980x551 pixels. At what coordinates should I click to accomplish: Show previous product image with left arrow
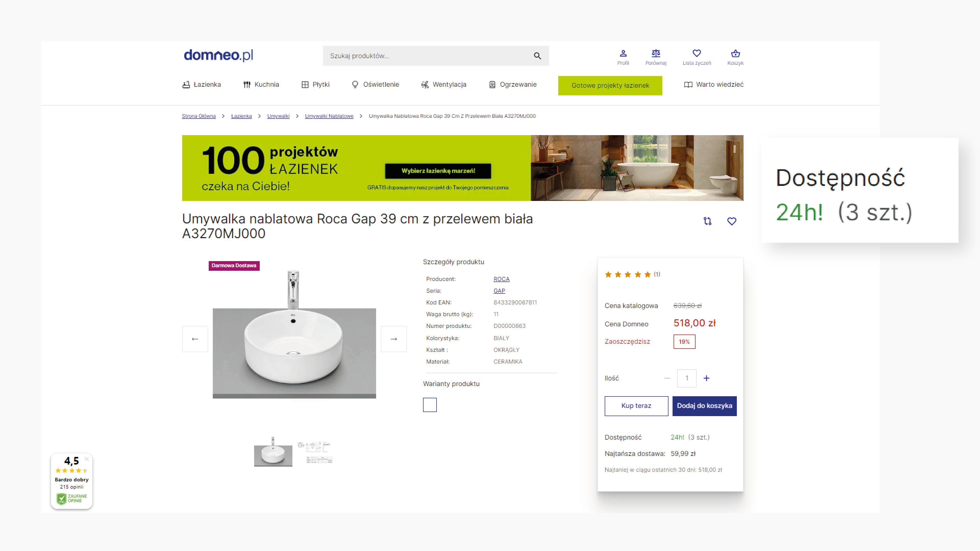(195, 339)
